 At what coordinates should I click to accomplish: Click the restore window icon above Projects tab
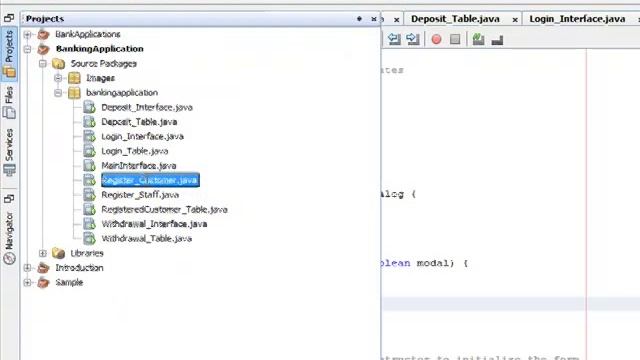click(9, 18)
